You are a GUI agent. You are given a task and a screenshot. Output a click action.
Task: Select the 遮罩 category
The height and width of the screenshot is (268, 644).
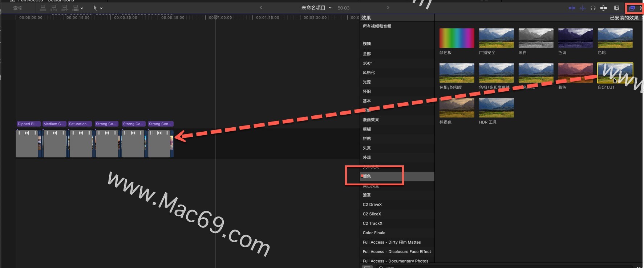point(397,195)
